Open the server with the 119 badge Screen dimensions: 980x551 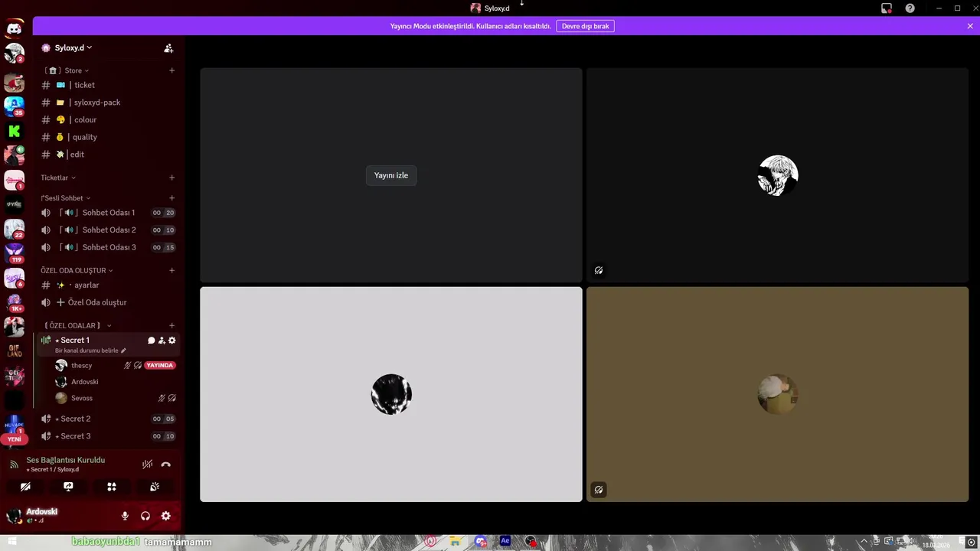click(x=14, y=253)
